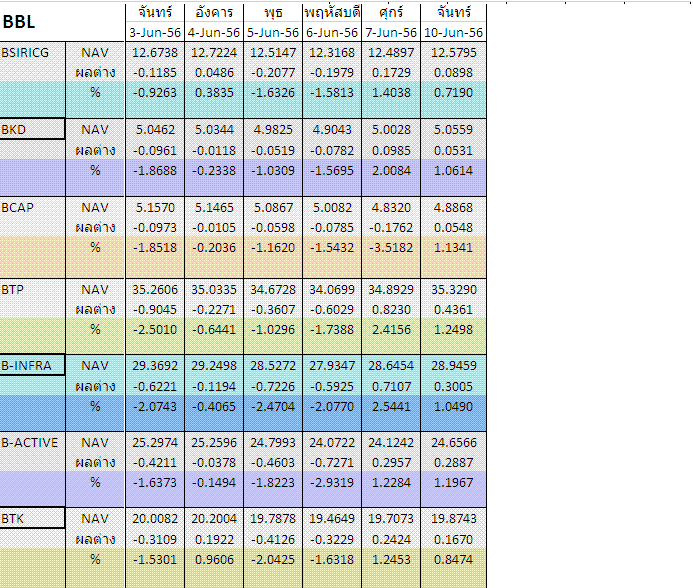Click BKD percent value -1.0309
The width and height of the screenshot is (693, 588).
(273, 170)
